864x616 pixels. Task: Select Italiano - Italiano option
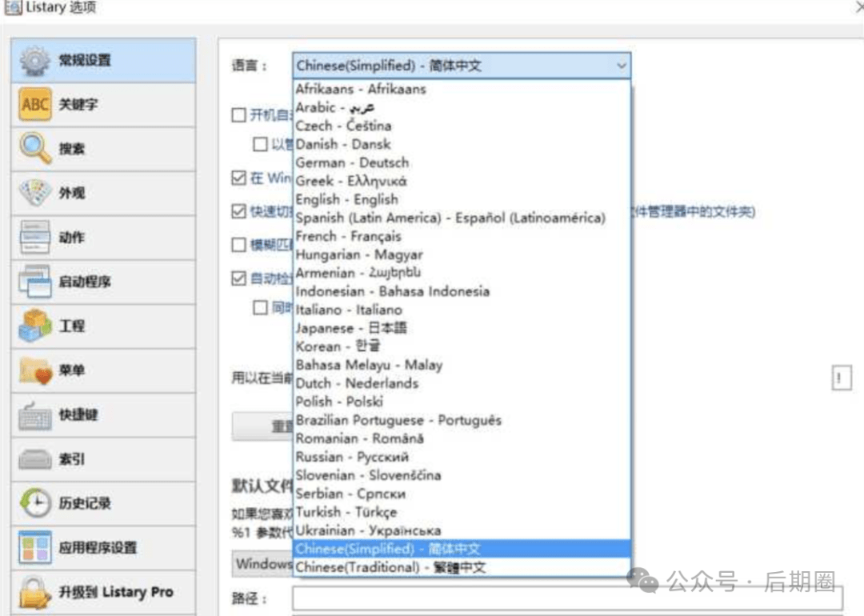462,310
